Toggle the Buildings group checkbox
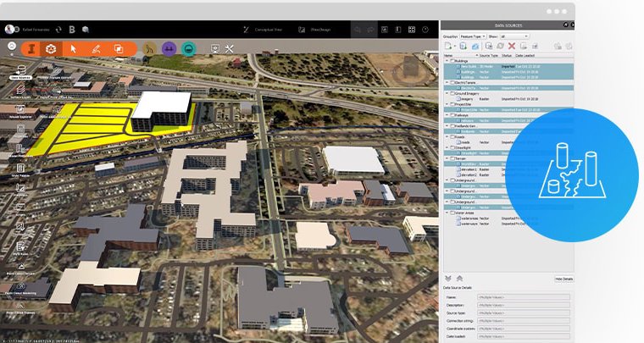Viewport: 644px width, 343px height. click(452, 61)
